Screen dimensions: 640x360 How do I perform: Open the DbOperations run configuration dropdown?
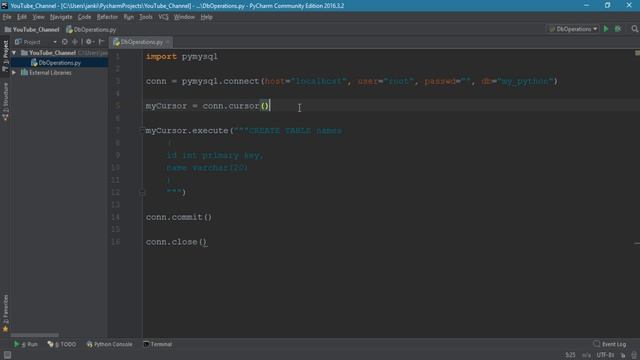pos(573,29)
